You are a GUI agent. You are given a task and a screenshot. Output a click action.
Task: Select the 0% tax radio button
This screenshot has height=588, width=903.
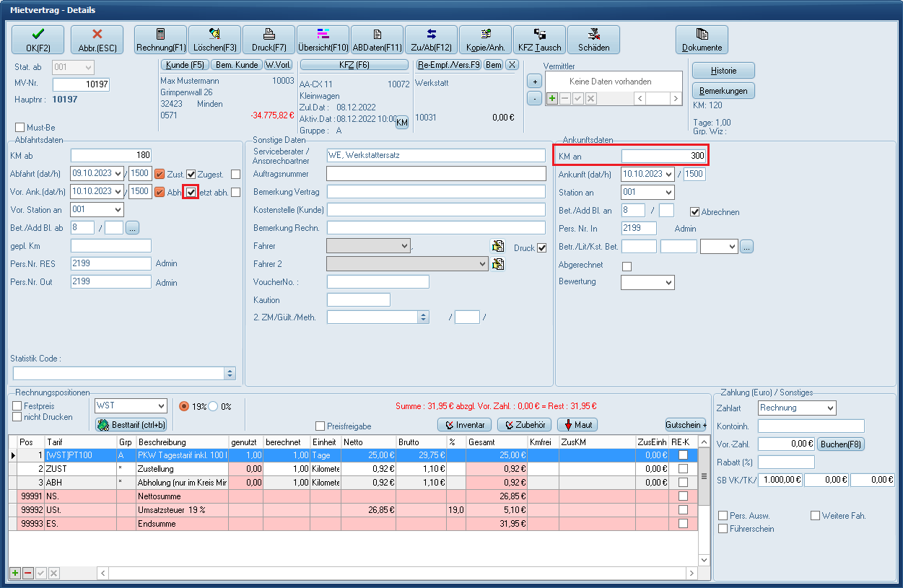click(214, 406)
